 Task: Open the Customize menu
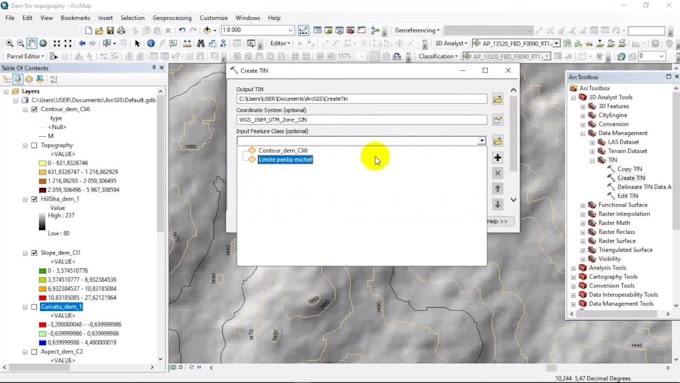214,18
